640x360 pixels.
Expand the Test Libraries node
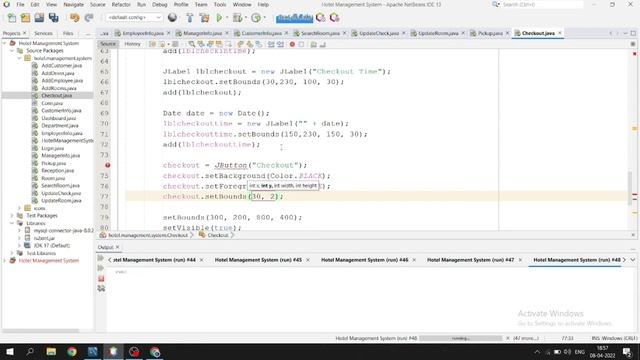[12, 253]
